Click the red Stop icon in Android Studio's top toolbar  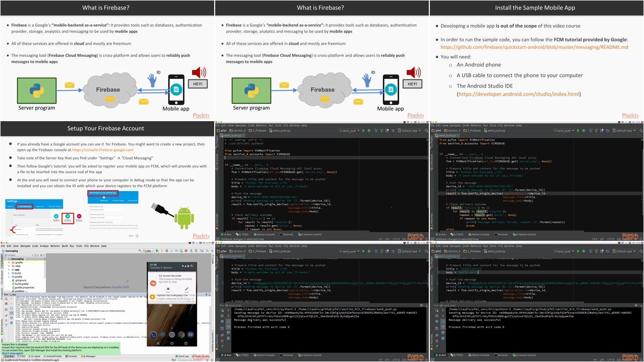point(186,251)
